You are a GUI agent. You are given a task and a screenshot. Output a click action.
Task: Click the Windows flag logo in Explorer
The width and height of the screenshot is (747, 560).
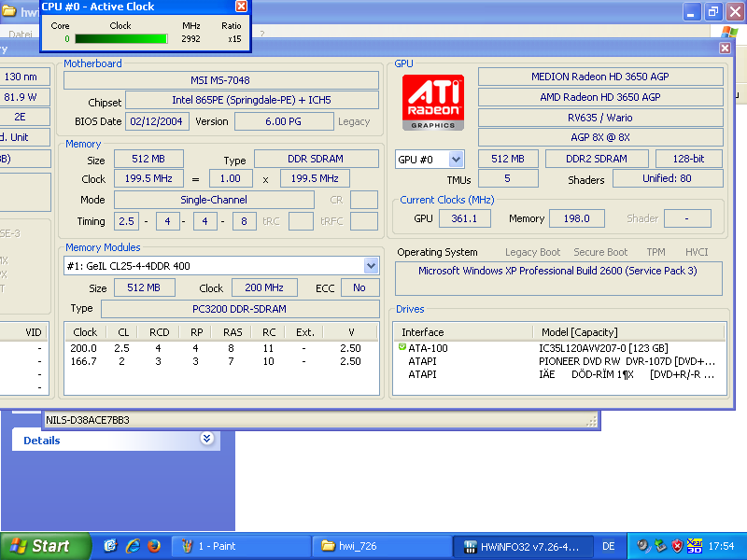tap(729, 33)
